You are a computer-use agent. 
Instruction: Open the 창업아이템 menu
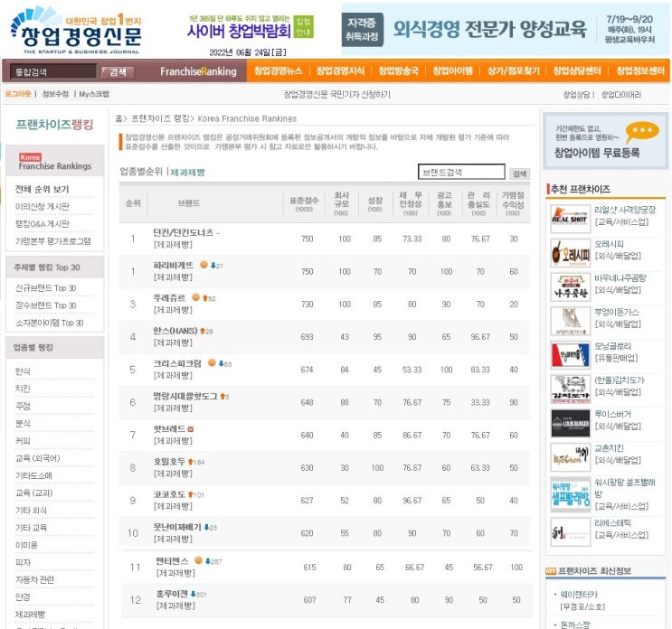[452, 71]
